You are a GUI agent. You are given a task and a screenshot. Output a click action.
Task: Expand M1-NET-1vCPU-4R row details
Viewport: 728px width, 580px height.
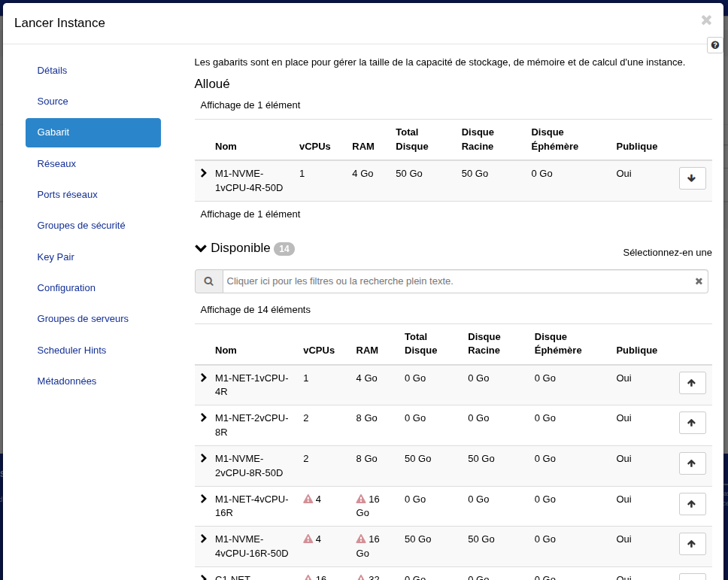point(204,378)
